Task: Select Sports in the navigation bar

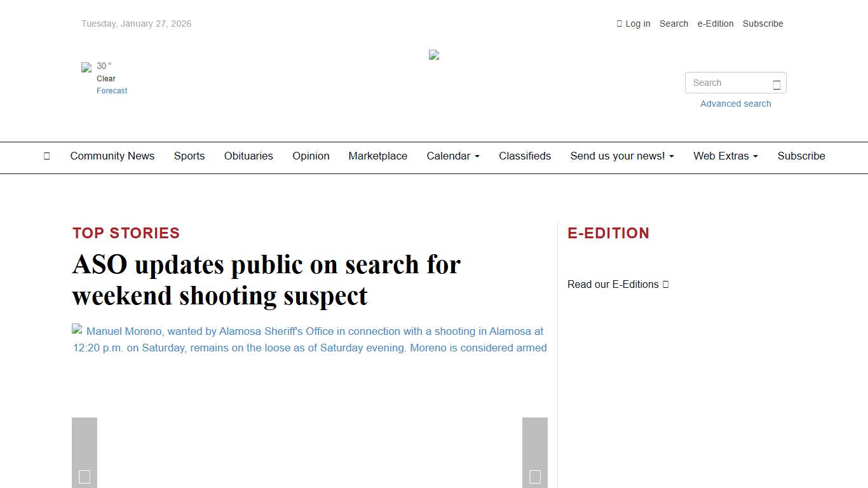Action: pos(189,156)
